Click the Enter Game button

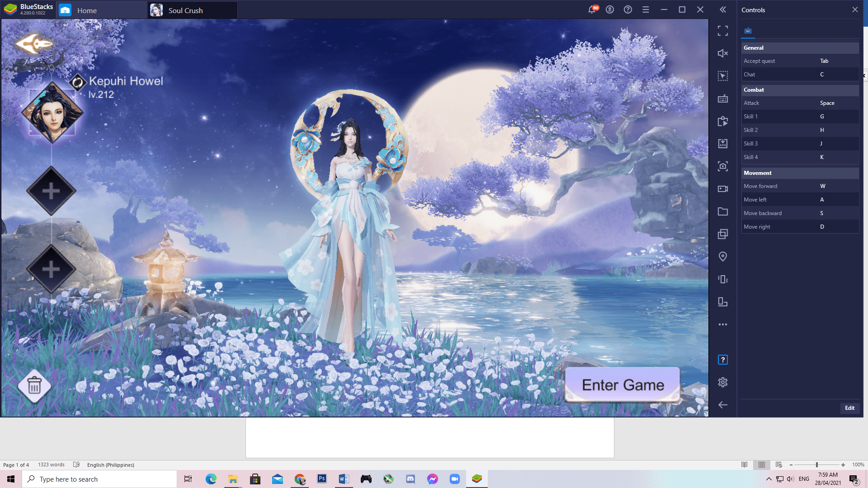pos(623,385)
